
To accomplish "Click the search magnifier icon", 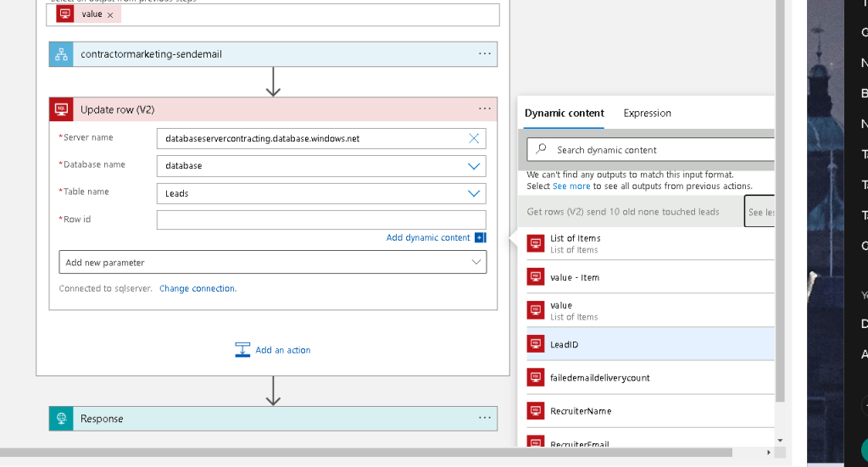I will (541, 149).
